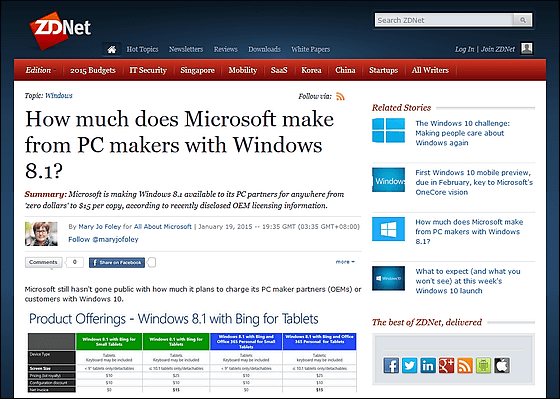The width and height of the screenshot is (560, 399).
Task: Open related link 'How much does Microsoft make'
Action: (469, 231)
